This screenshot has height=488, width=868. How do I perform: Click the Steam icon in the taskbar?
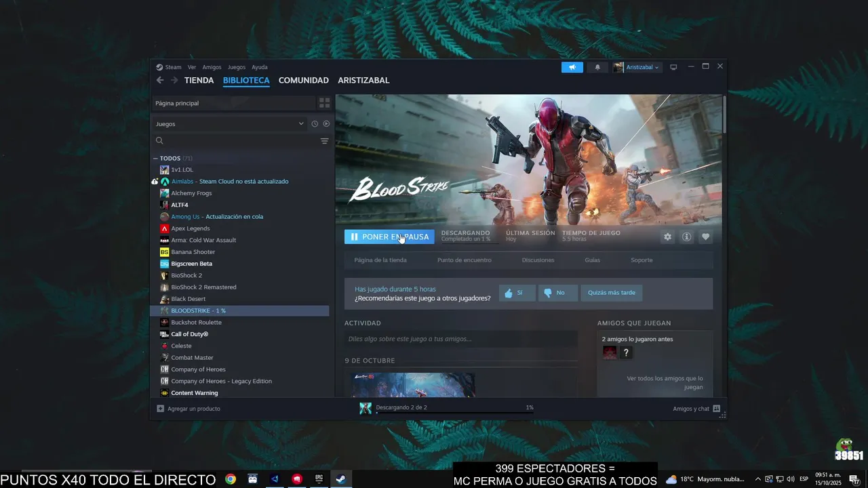[x=340, y=479]
